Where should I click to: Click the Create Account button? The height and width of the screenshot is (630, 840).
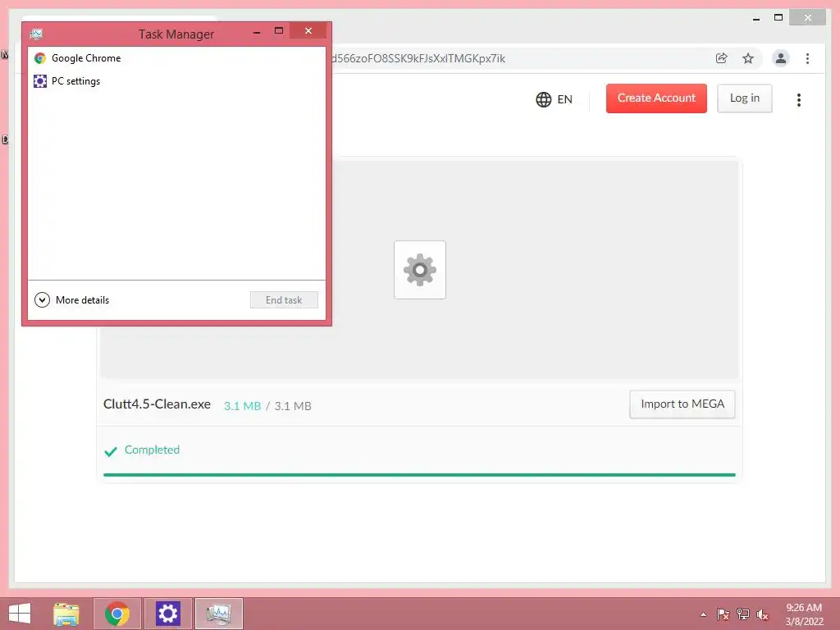[x=656, y=98]
